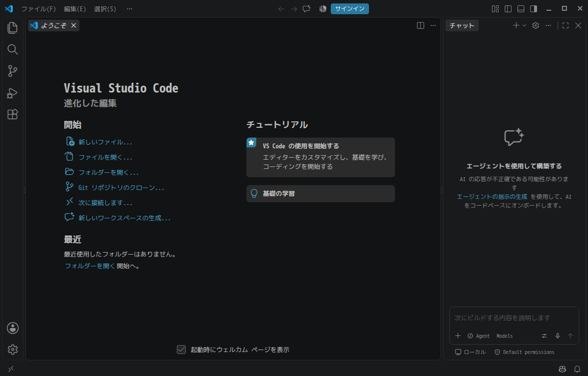This screenshot has width=588, height=376.
Task: Click the Copilot icon beside サインイン
Action: pyautogui.click(x=323, y=9)
